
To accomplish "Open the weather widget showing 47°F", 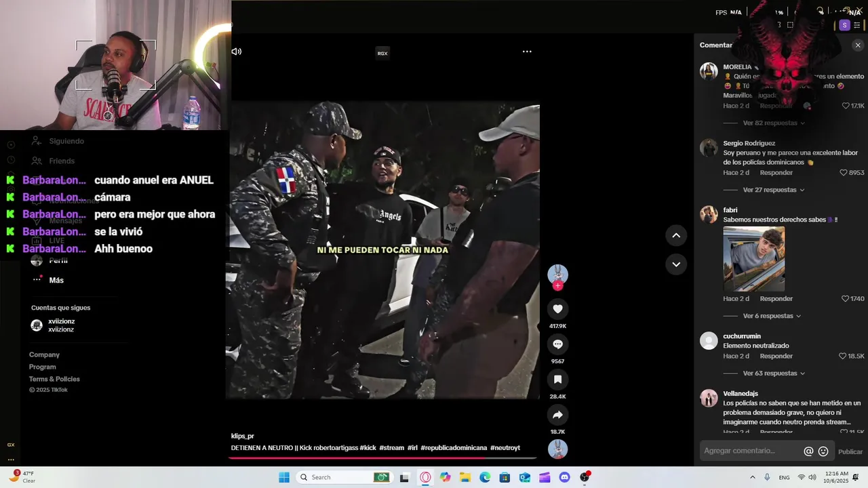I will tap(22, 476).
